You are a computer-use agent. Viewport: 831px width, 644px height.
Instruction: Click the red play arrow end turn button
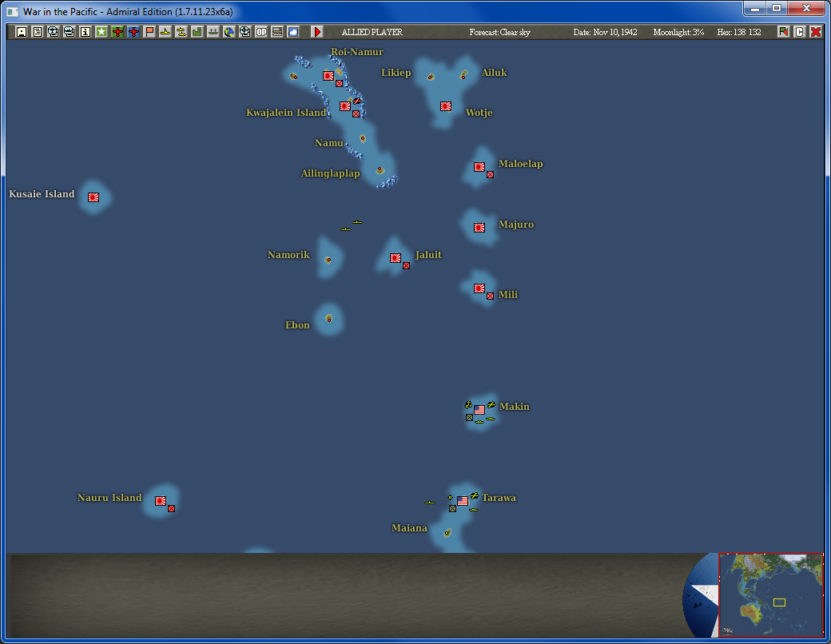(x=317, y=32)
